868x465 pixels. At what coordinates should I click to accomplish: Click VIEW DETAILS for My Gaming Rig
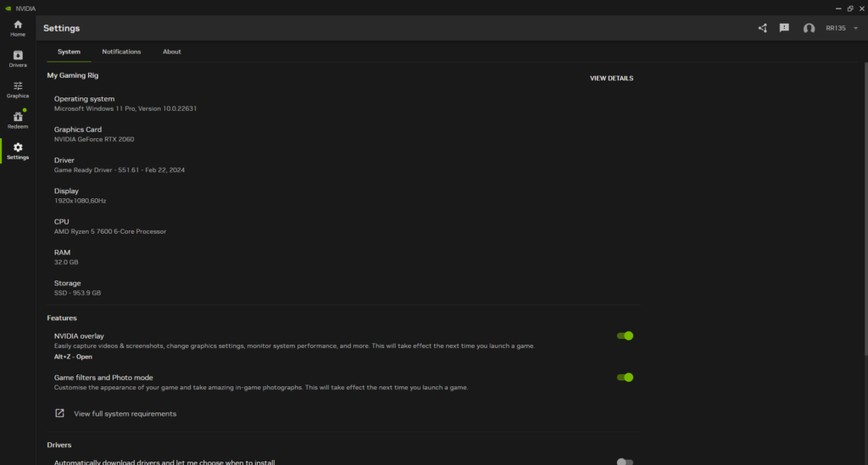pos(611,79)
